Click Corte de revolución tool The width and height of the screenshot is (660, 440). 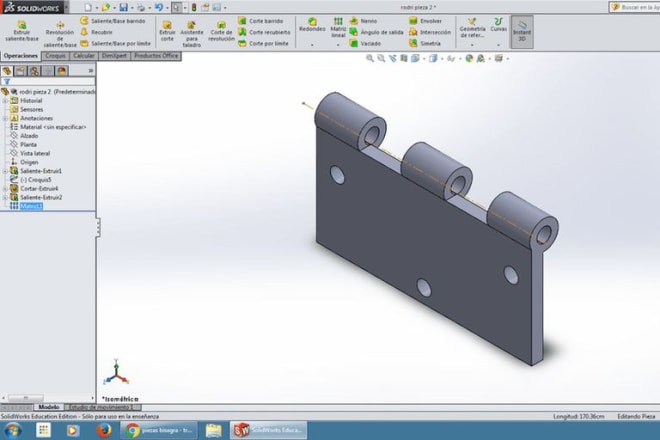click(221, 32)
